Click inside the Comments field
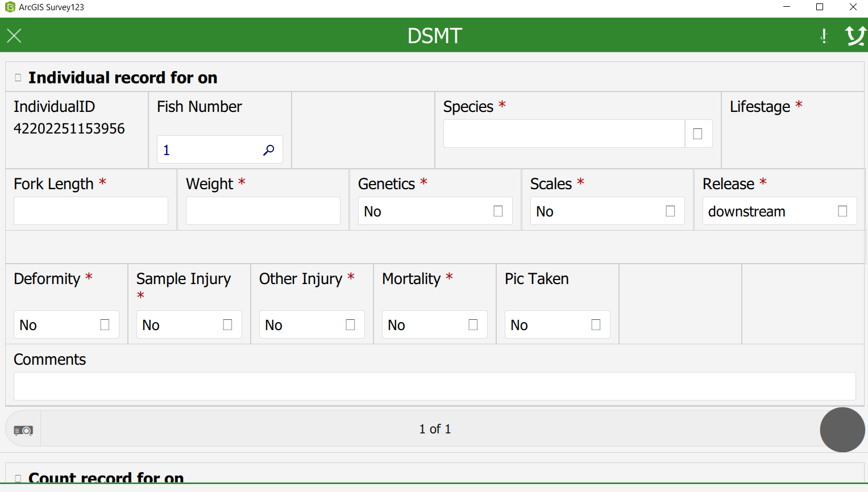 (x=434, y=386)
